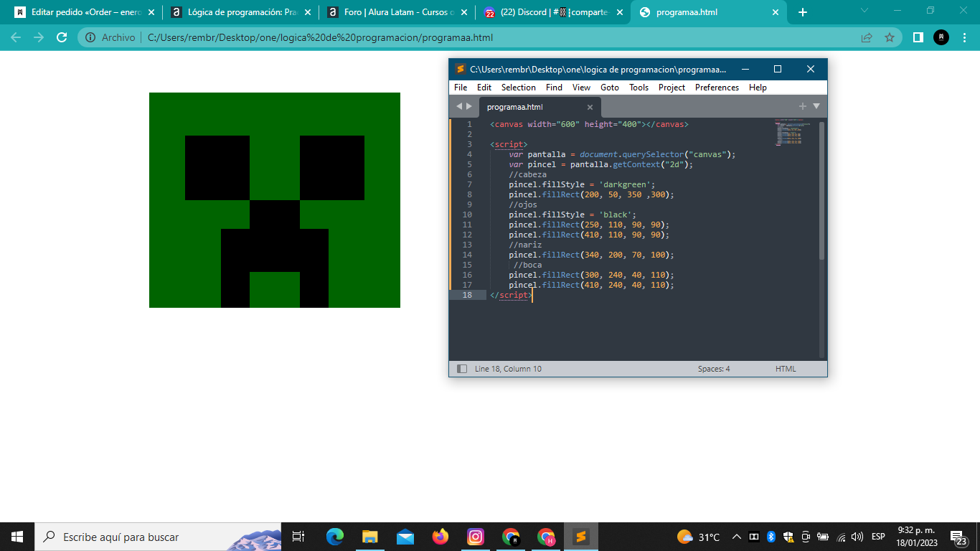
Task: Show hidden tray icons chevron
Action: click(x=736, y=537)
